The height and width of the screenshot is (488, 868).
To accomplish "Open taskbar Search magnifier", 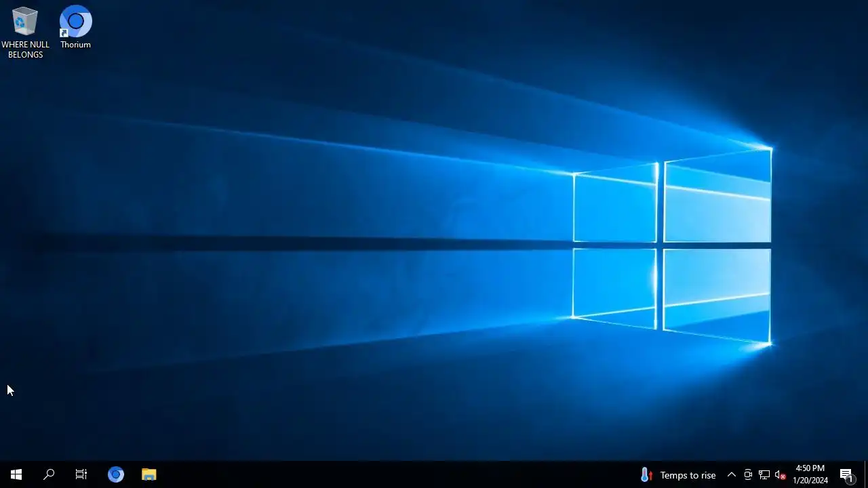I will [49, 474].
